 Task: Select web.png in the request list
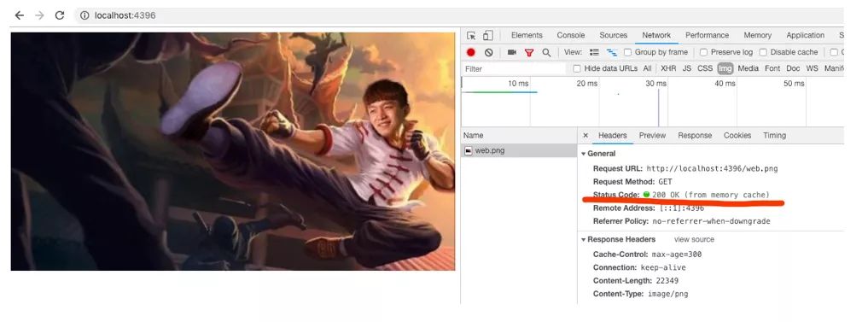(519, 150)
